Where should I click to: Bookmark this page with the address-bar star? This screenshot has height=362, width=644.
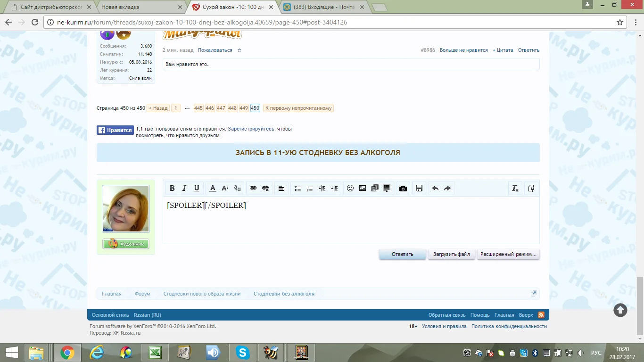pos(620,22)
